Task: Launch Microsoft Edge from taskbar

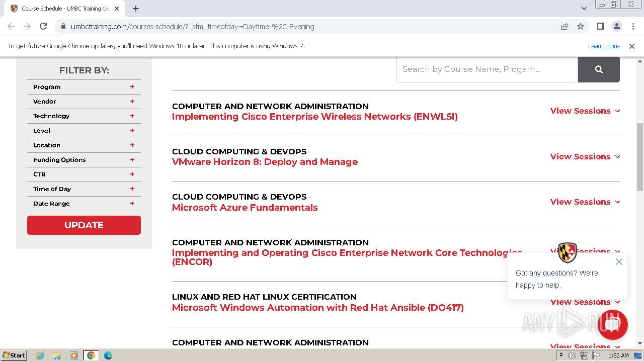Action: click(x=108, y=355)
